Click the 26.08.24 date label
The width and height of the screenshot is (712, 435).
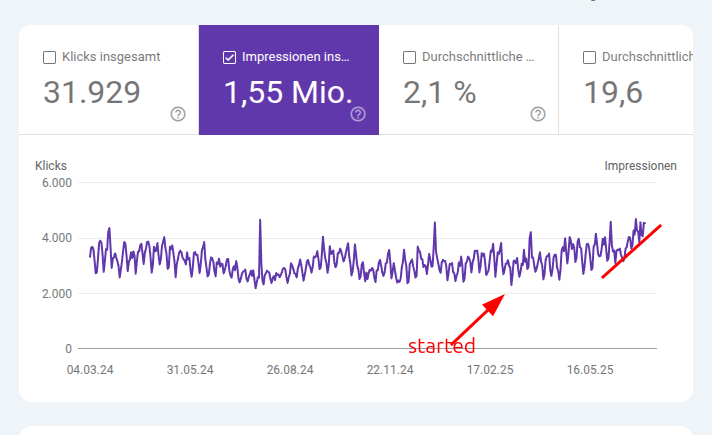coord(290,370)
